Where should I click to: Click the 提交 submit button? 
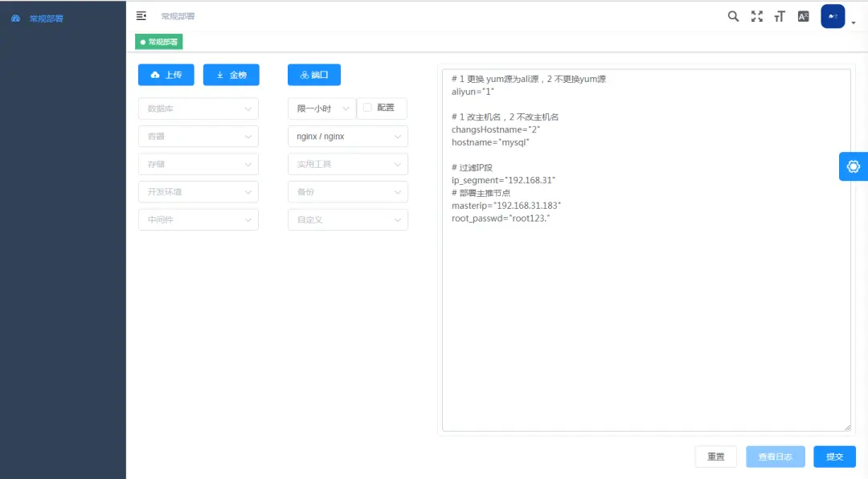835,456
